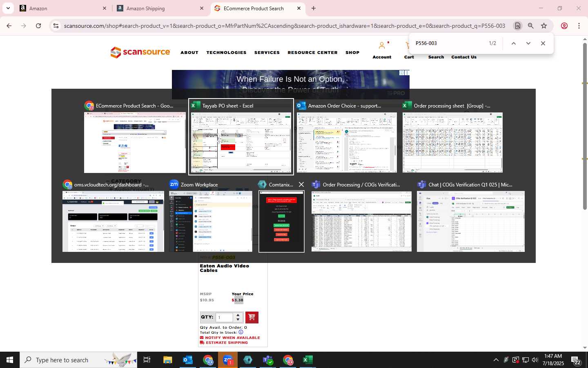
Task: Bookmark this page with the star icon
Action: 544,26
